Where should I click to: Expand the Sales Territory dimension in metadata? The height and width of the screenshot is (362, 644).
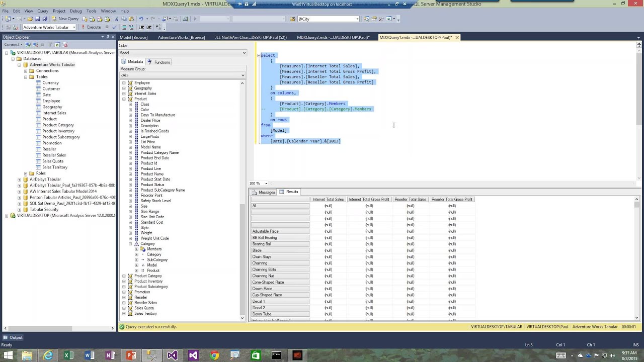[124, 314]
